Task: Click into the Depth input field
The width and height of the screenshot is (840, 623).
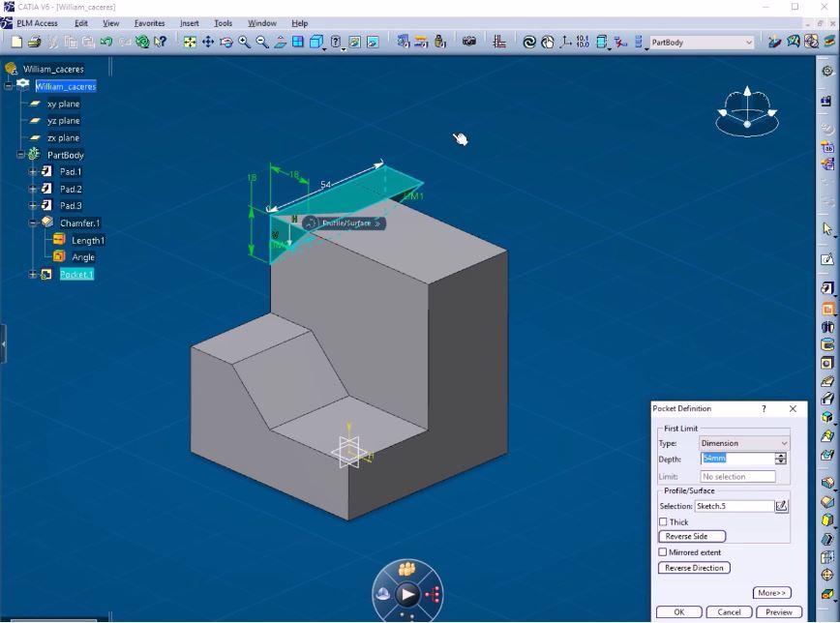Action: (735, 459)
